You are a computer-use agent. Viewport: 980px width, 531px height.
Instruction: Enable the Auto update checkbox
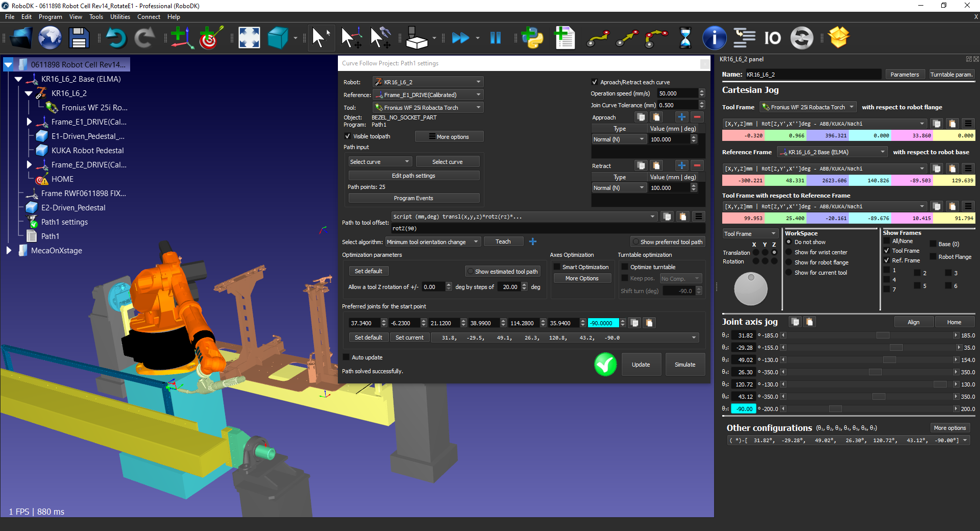click(347, 357)
